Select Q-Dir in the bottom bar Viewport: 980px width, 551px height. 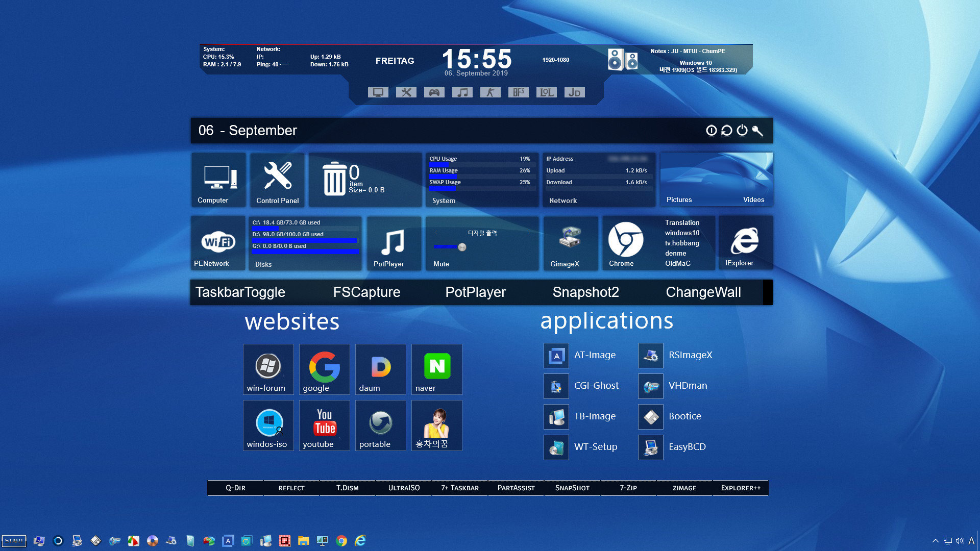[235, 488]
